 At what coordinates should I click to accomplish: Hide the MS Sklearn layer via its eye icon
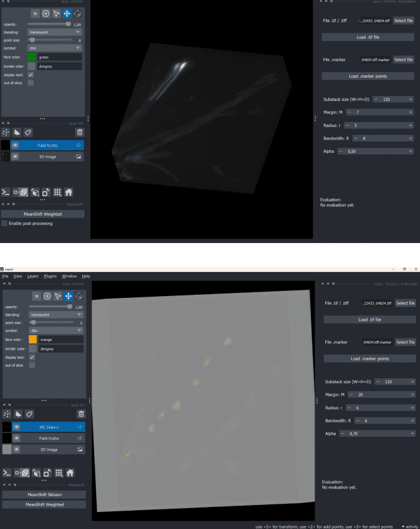(16, 427)
